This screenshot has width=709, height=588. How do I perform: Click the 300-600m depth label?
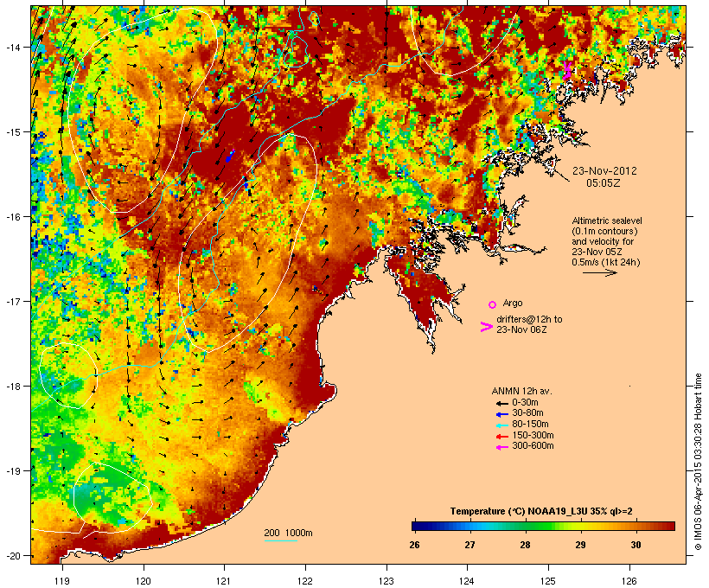pos(533,446)
